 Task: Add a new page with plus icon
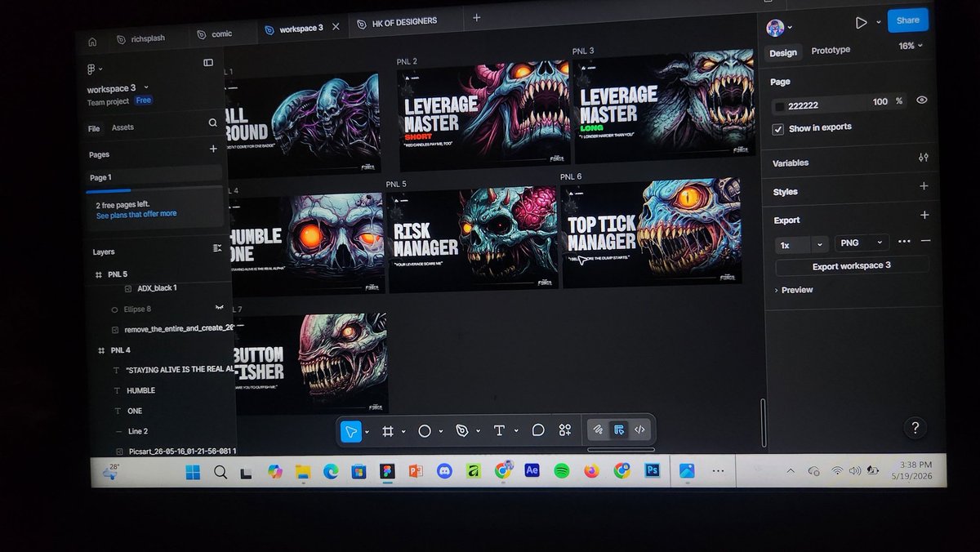coord(214,149)
